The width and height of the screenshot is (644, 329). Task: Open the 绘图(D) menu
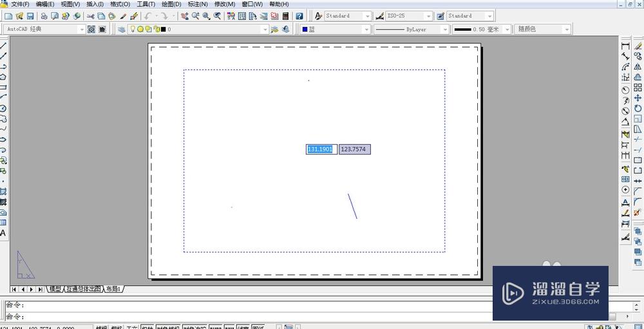point(171,4)
